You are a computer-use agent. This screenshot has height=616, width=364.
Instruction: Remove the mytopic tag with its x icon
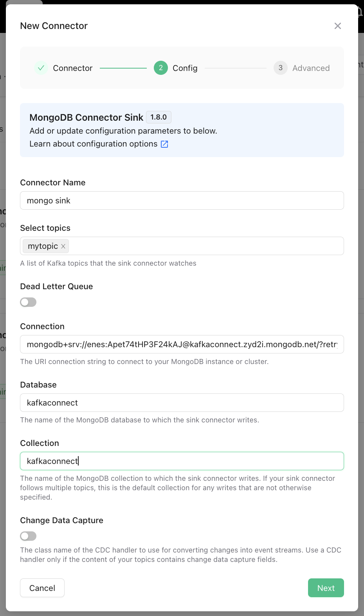pos(63,246)
